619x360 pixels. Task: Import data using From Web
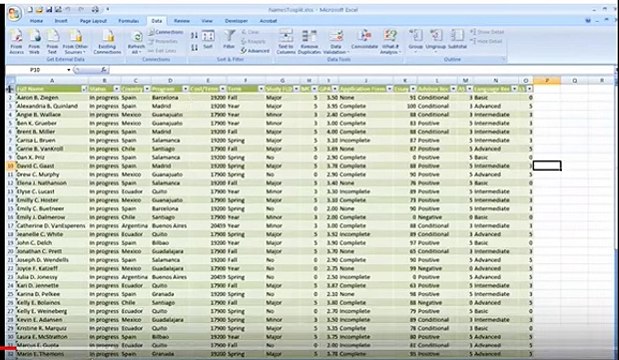(34, 42)
